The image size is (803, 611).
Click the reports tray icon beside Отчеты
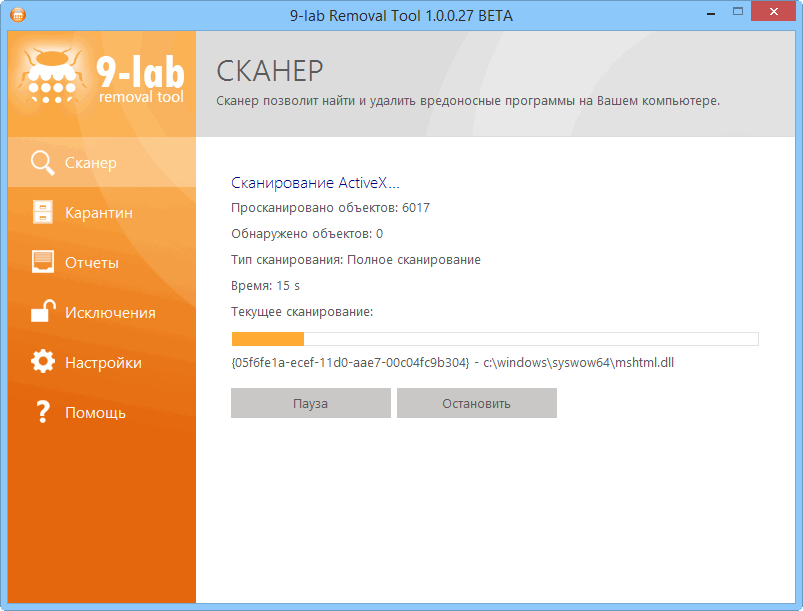[x=43, y=262]
